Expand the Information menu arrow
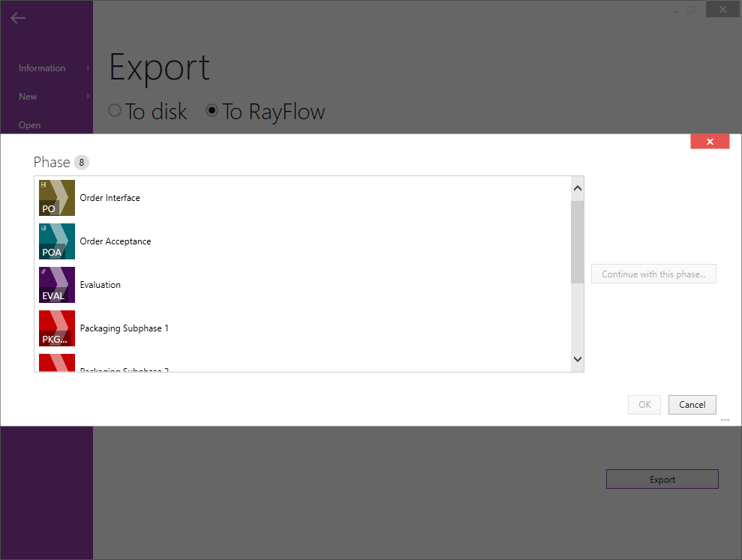 (88, 67)
